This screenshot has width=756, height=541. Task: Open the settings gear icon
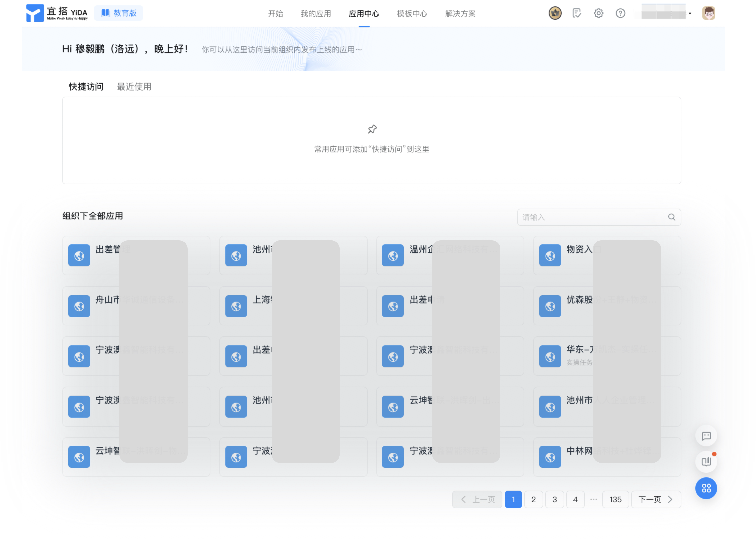[x=598, y=13]
